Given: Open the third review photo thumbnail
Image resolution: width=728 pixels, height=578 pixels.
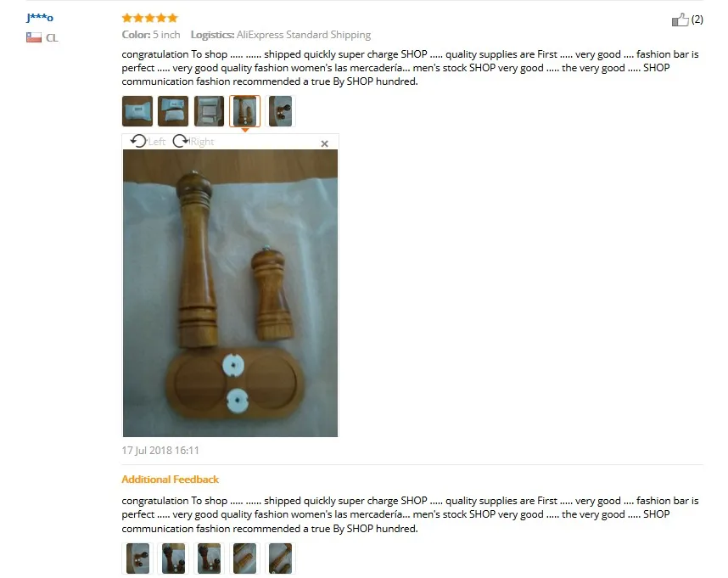Looking at the screenshot, I should 209,111.
